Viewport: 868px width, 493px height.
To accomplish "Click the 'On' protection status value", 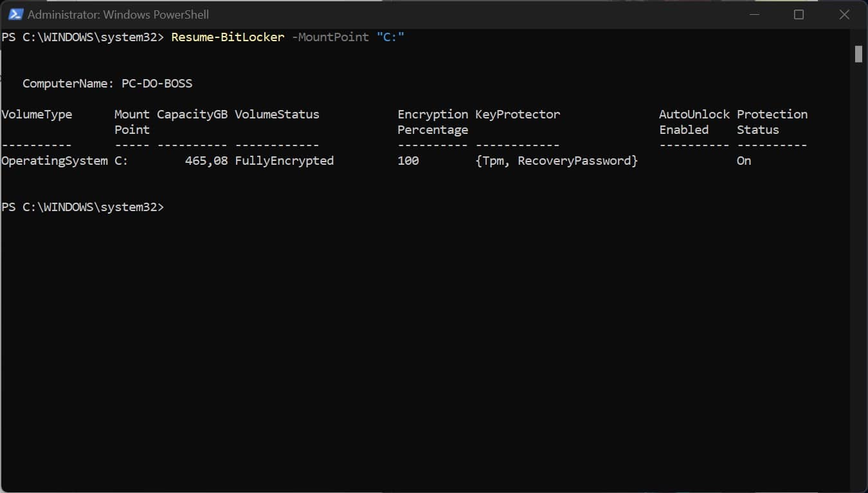I will (744, 161).
